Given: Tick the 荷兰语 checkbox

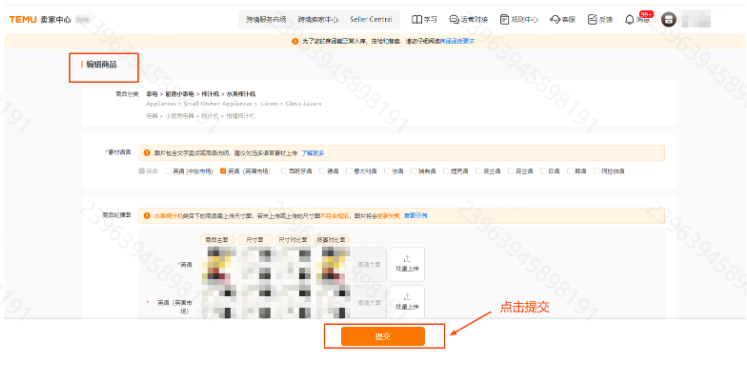Looking at the screenshot, I should pos(511,171).
